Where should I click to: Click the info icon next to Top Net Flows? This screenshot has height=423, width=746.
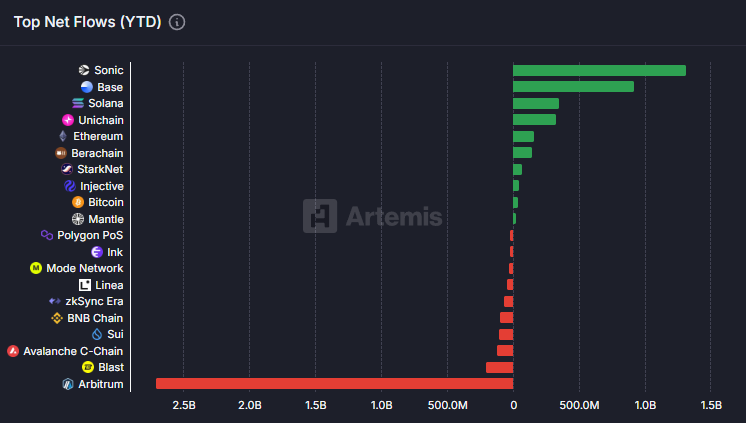177,22
